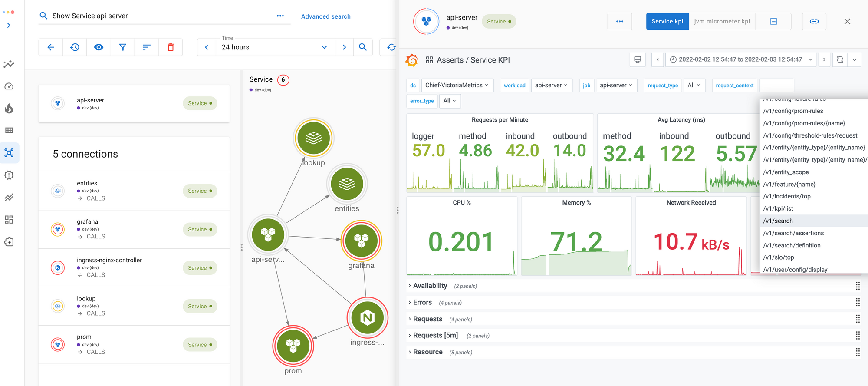Switch to jvm micrometer kpi tab
Screen dimensions: 868x386
click(x=722, y=21)
